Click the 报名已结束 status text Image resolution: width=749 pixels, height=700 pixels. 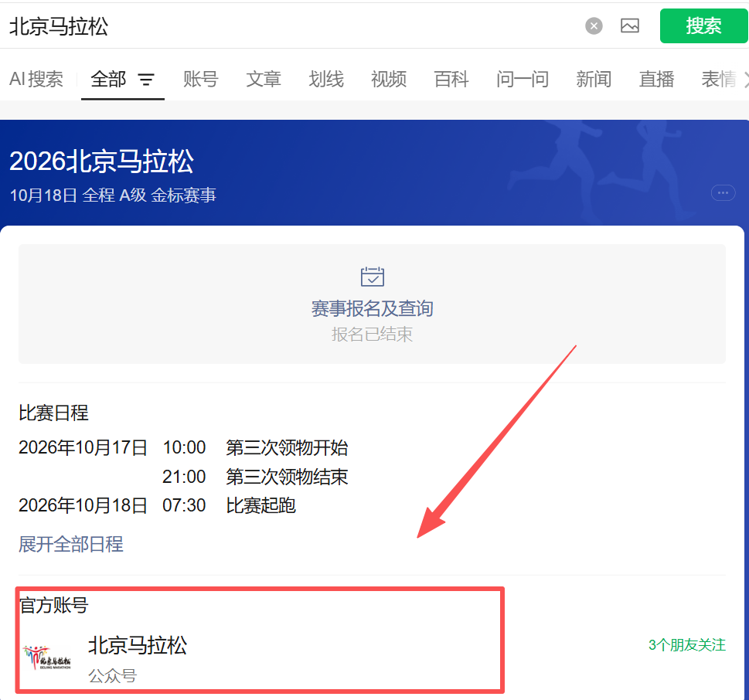tap(372, 335)
